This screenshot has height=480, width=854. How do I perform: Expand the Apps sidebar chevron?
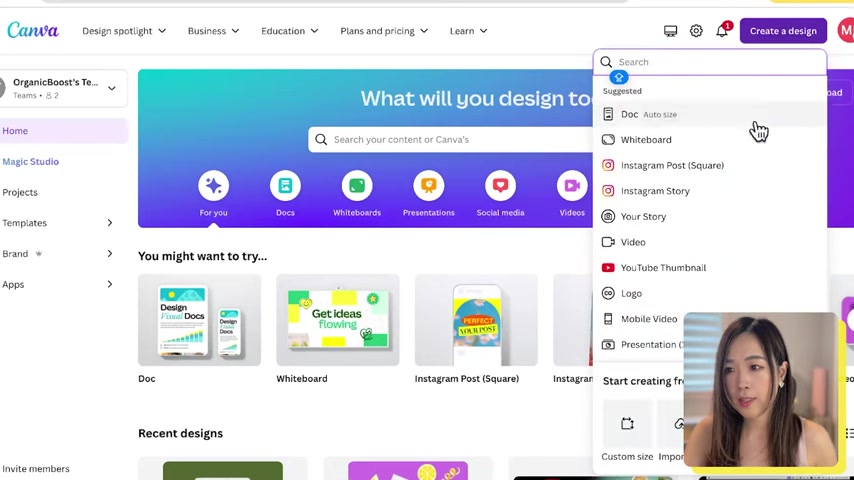tap(109, 284)
